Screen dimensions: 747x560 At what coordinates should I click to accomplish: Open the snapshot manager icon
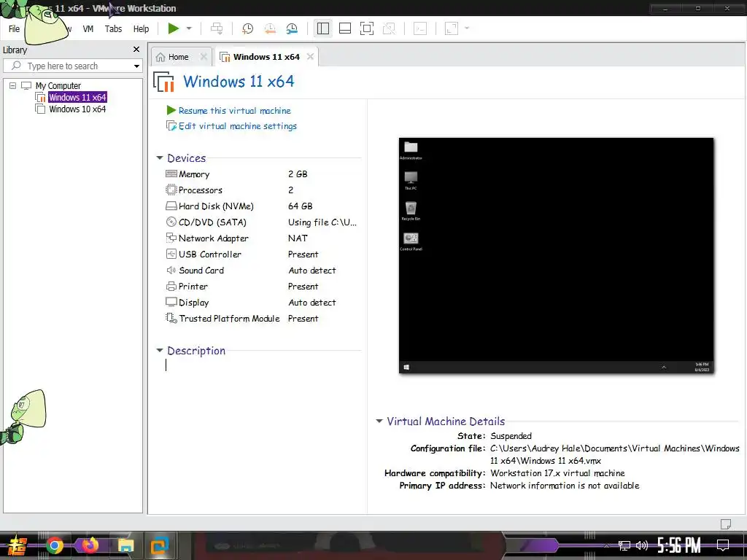pos(292,28)
